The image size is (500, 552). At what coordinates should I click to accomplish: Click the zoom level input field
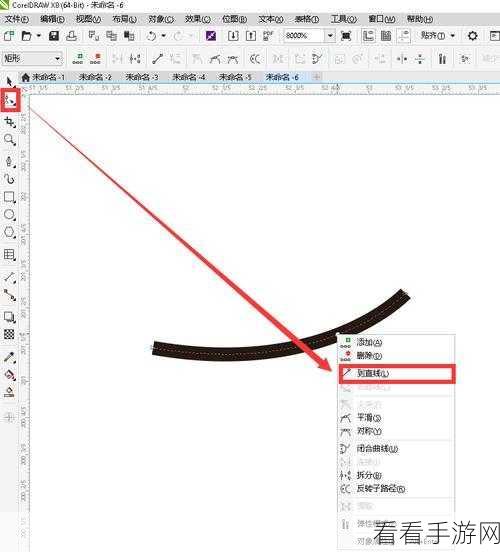pos(303,36)
